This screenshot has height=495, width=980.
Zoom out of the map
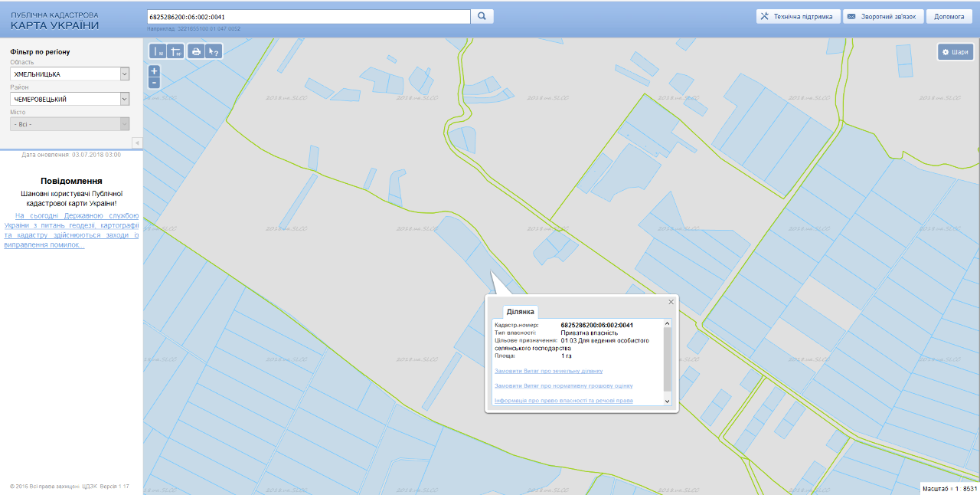coord(154,82)
